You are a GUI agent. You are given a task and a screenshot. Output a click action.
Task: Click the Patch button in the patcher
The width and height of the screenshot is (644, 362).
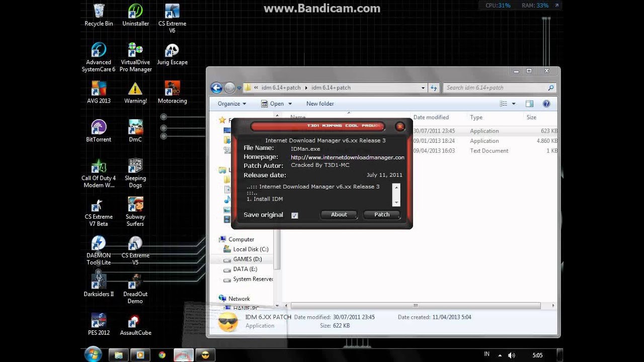(x=382, y=215)
